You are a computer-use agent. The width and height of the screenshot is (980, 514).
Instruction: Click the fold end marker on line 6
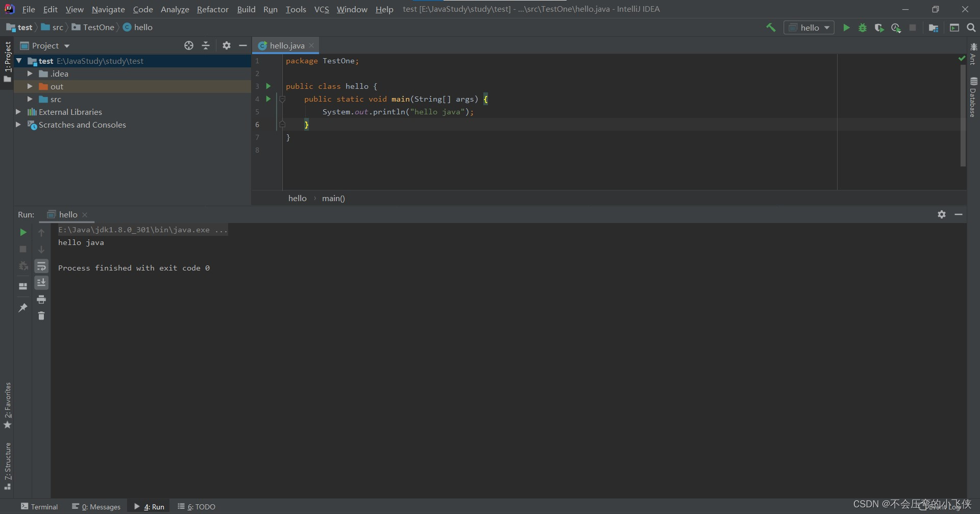[282, 125]
